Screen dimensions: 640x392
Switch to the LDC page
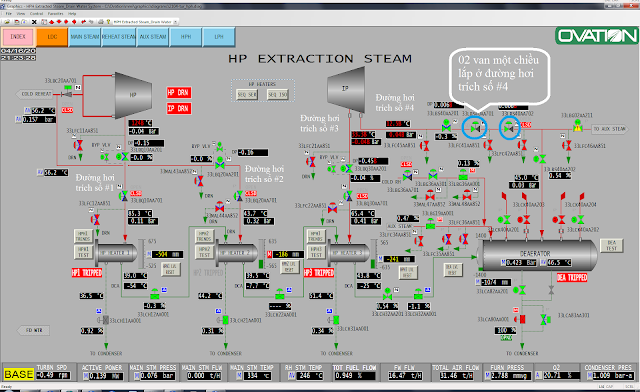point(52,37)
